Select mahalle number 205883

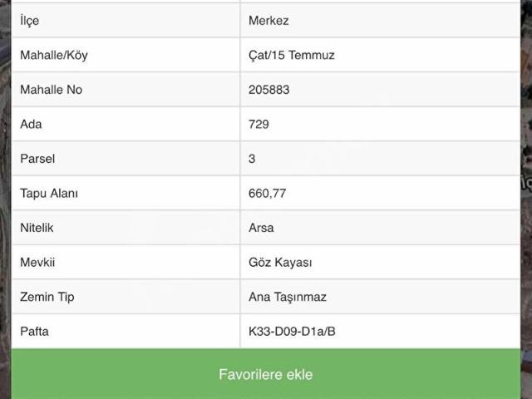coord(269,90)
